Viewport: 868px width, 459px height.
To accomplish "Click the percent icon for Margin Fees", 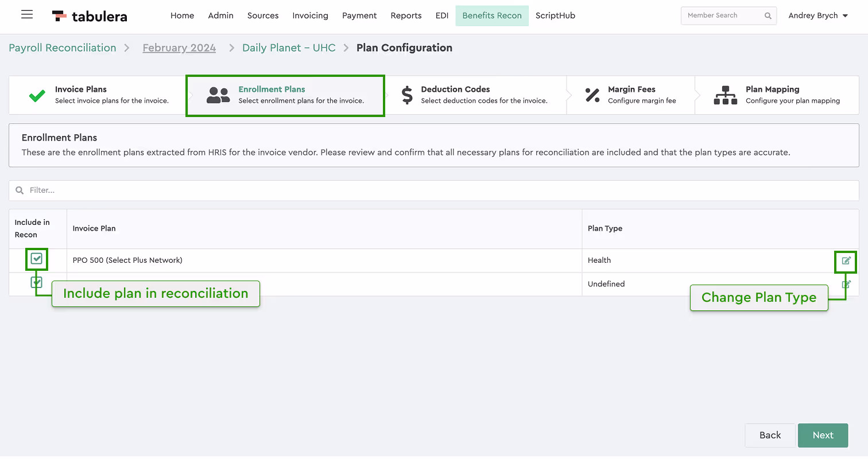I will pos(592,95).
